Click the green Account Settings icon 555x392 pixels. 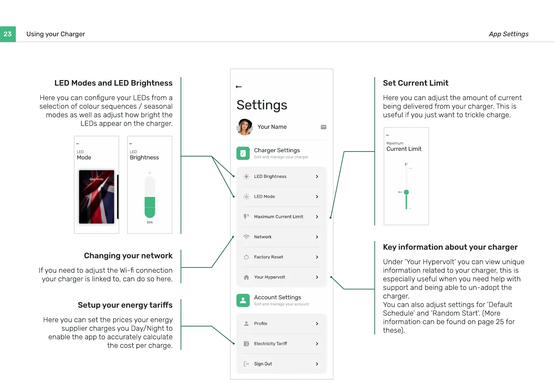243,300
